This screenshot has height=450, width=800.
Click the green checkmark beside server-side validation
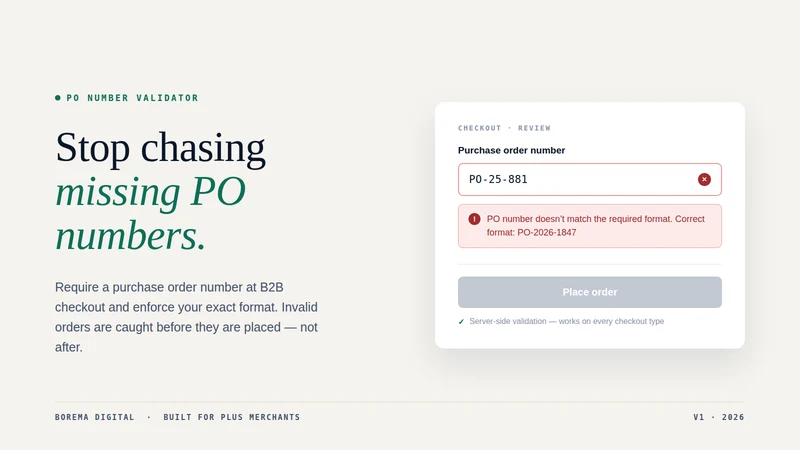point(461,321)
